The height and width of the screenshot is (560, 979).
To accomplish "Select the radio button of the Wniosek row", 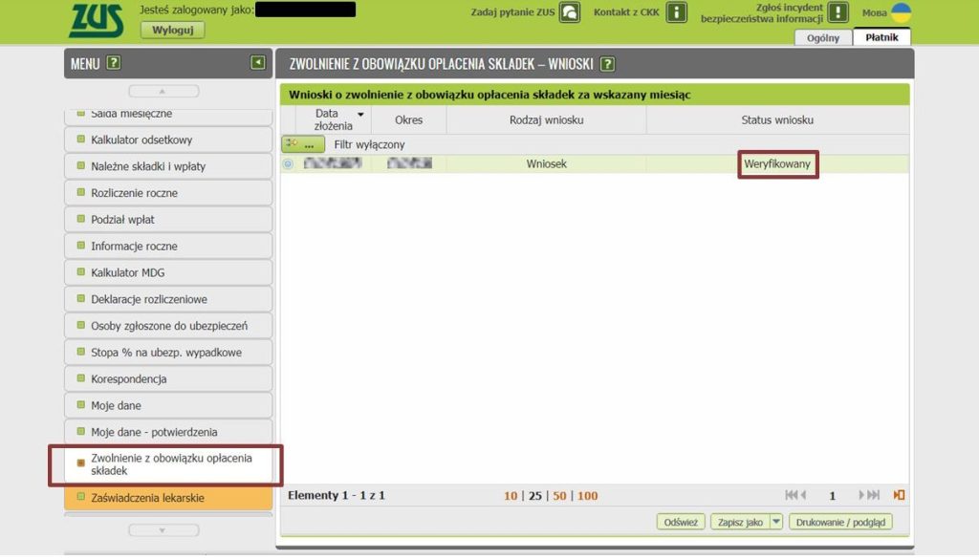I will pos(288,164).
